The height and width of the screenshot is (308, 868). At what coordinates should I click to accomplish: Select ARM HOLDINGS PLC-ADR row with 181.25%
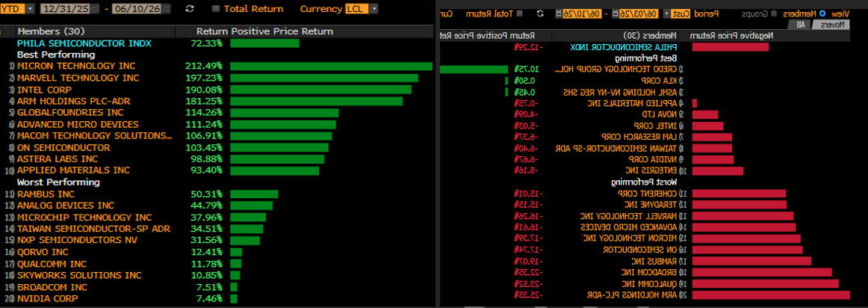click(x=217, y=101)
